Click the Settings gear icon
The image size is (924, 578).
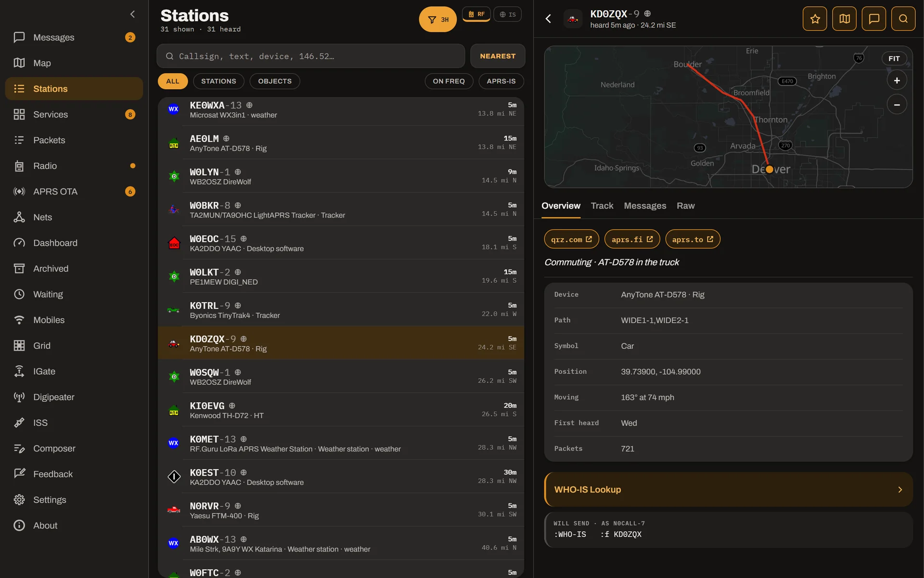click(19, 500)
